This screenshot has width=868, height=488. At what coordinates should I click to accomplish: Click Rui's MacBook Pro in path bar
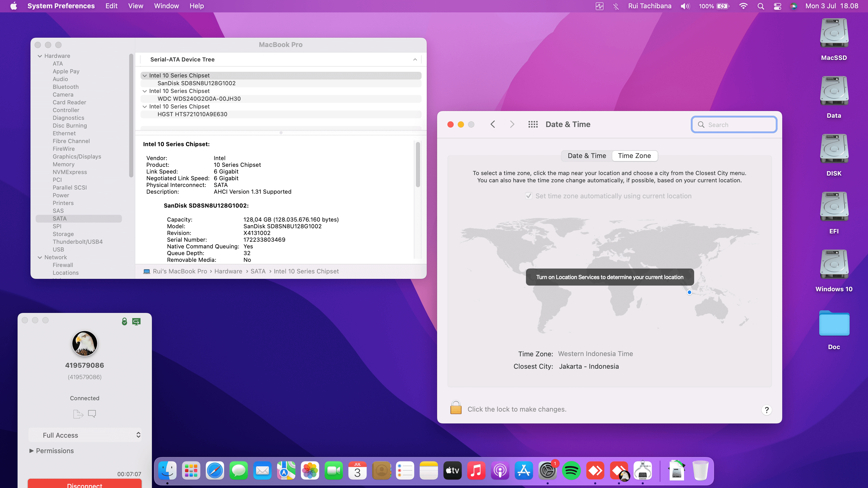pos(180,271)
